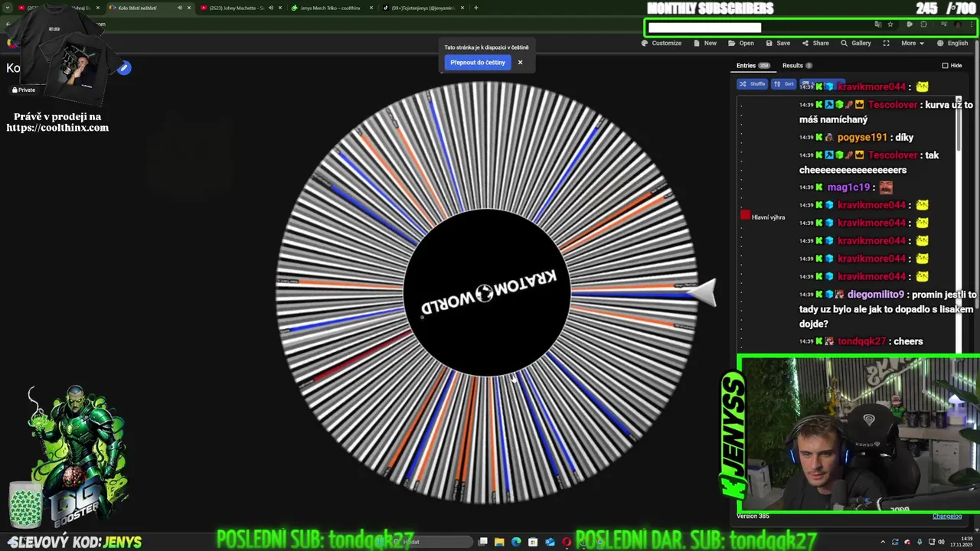Screen dimensions: 980x551
Task: Spin the wheel via KRATOM WORLD center
Action: (487, 292)
